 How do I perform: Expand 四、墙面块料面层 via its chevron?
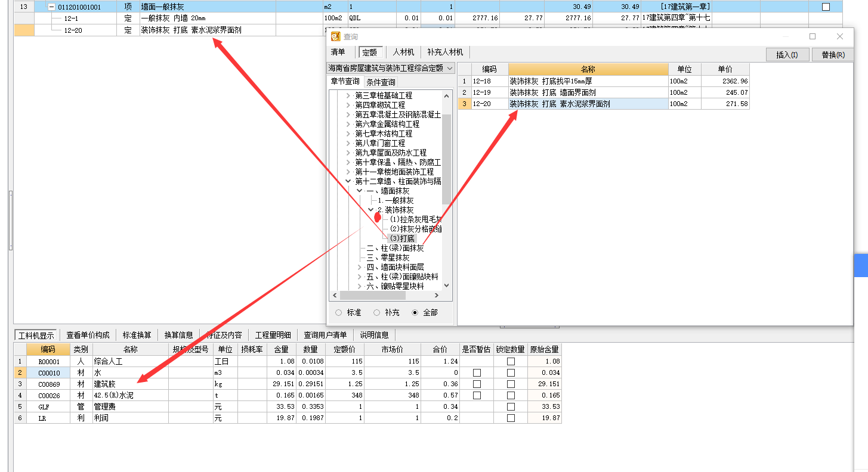coord(360,267)
